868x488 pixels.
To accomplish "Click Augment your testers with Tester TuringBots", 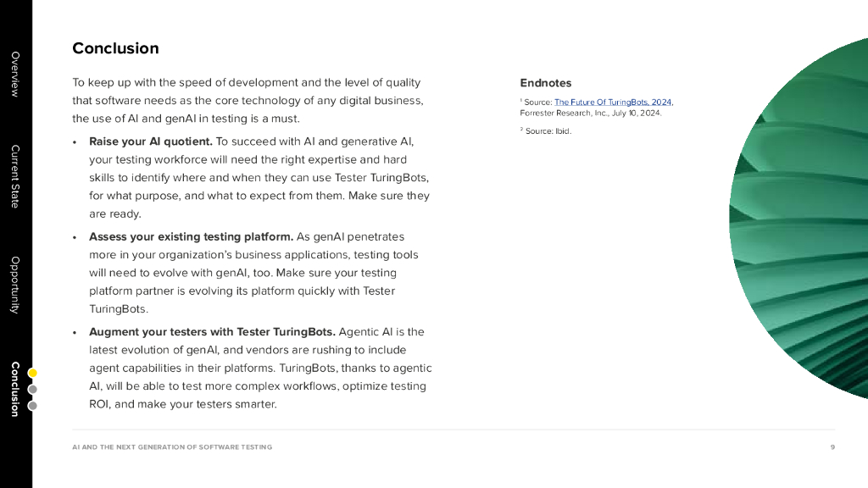I will click(212, 332).
